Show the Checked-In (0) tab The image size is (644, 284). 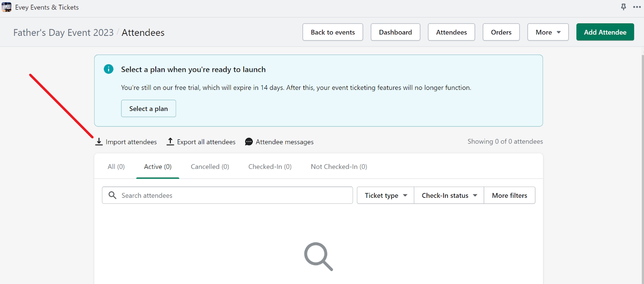[x=270, y=167]
